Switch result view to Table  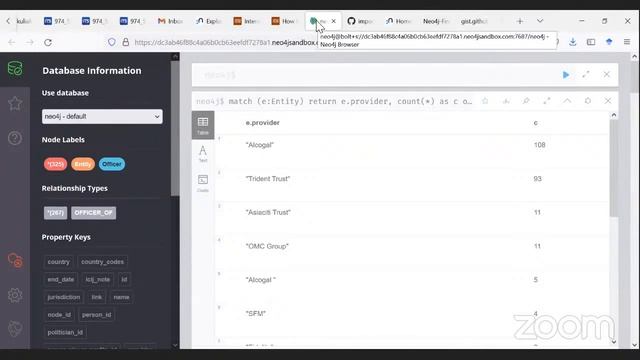203,125
